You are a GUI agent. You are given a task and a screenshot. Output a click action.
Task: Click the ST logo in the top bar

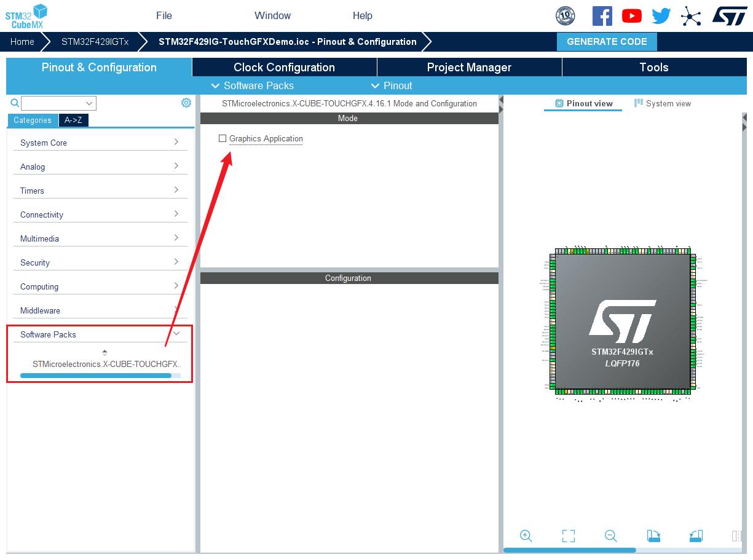[x=729, y=15]
